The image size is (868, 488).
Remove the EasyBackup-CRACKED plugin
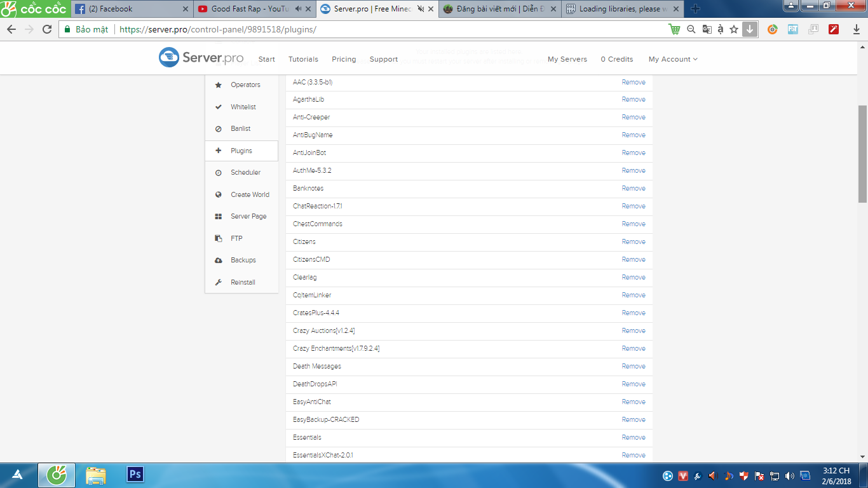tap(634, 420)
